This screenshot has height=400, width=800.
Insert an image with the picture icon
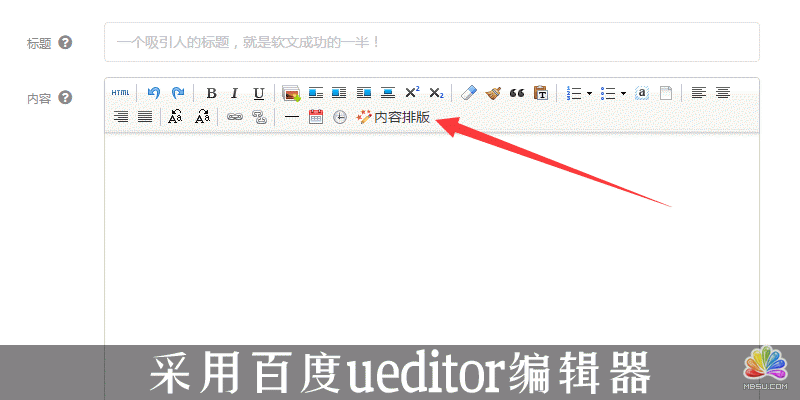point(291,93)
